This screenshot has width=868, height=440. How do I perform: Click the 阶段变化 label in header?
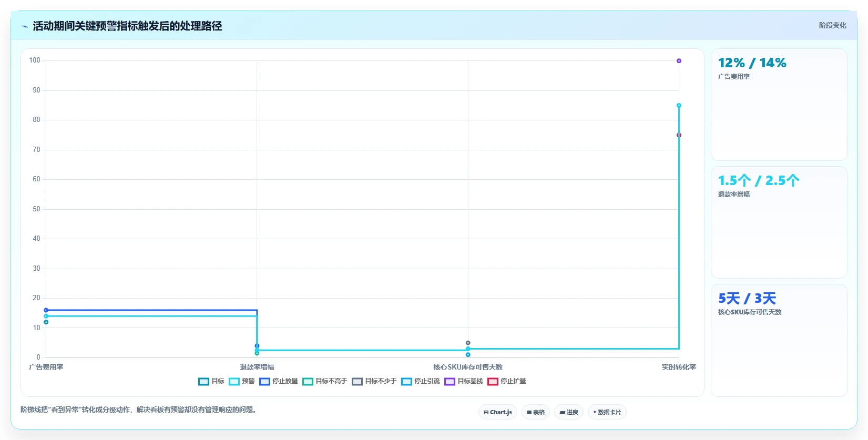tap(833, 25)
